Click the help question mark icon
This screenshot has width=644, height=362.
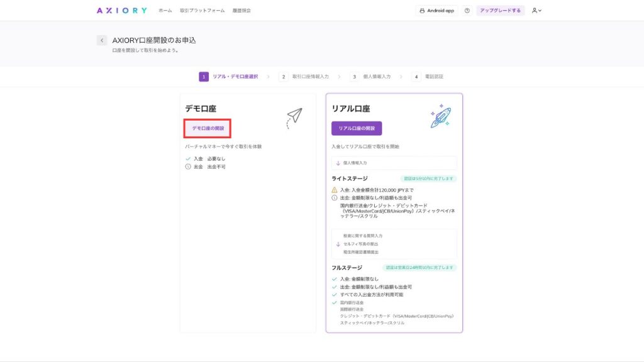pos(466,10)
